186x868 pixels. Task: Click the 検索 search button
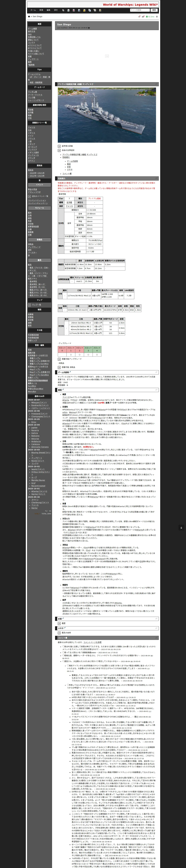(154, 10)
